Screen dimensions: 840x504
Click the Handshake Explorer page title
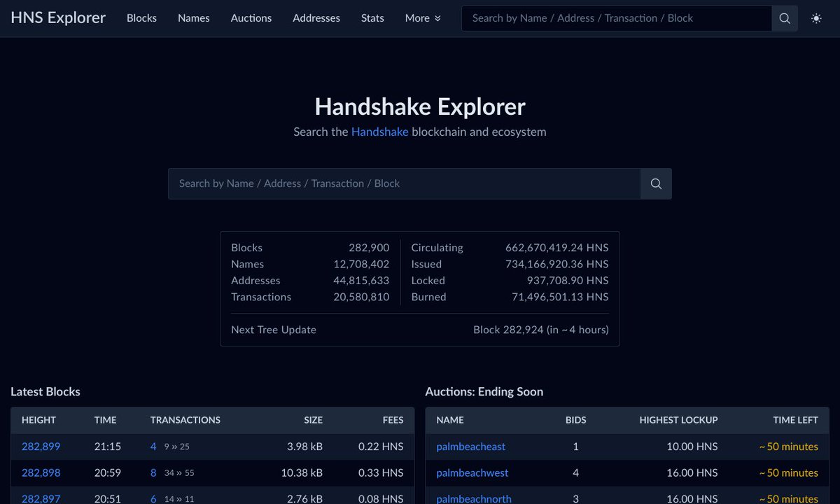click(420, 106)
